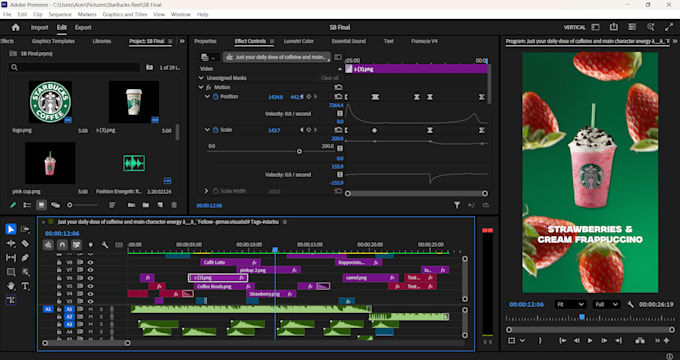Switch to the Libraries tab
This screenshot has height=360, width=680.
(x=102, y=41)
